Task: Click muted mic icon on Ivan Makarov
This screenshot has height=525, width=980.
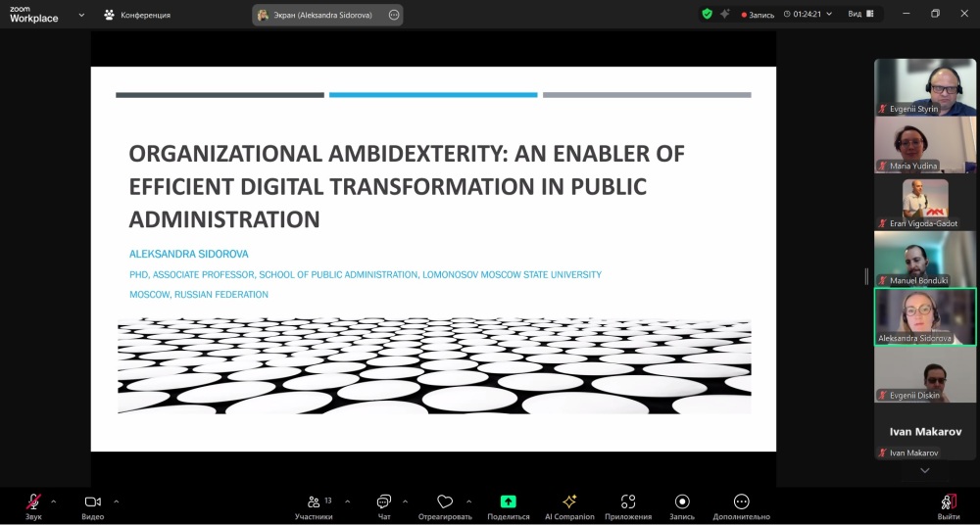Action: pos(883,453)
